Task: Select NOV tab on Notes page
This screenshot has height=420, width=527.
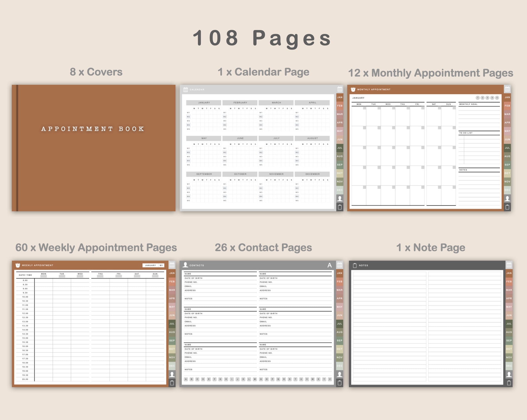Action: coord(509,357)
